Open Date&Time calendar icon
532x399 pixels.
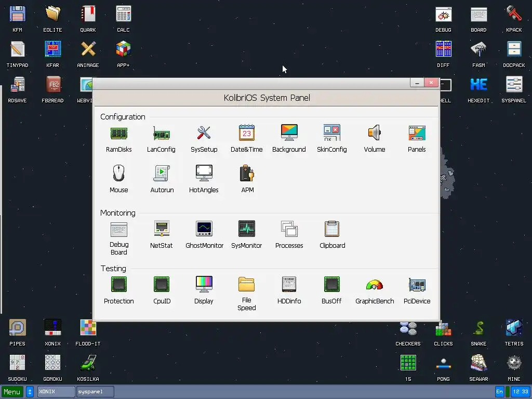247,132
